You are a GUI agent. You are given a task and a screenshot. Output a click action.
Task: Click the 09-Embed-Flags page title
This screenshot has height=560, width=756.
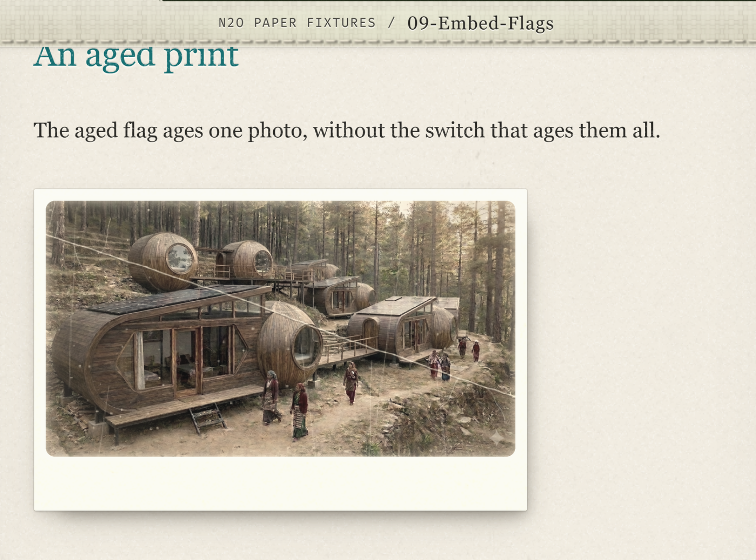coord(480,23)
